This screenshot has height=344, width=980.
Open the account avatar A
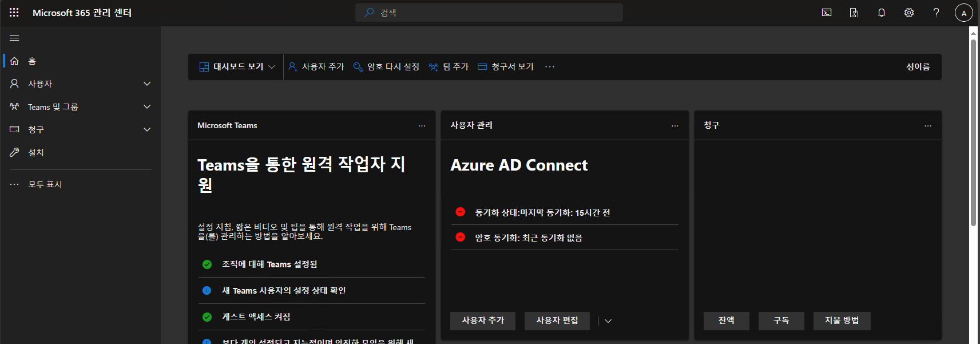tap(964, 13)
